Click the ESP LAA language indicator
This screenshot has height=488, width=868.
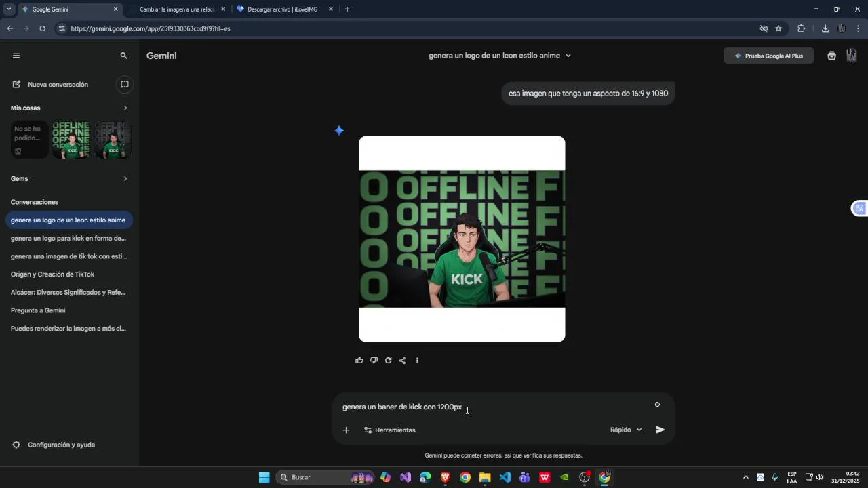792,477
